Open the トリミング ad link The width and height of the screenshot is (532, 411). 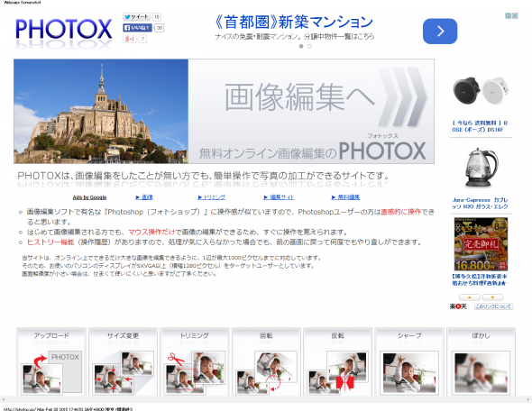pos(211,197)
